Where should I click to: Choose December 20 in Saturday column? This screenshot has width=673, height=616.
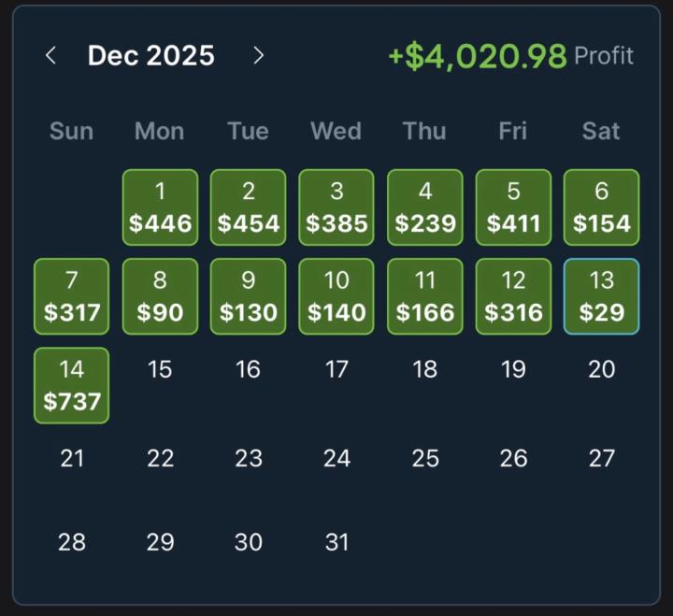[x=601, y=369]
